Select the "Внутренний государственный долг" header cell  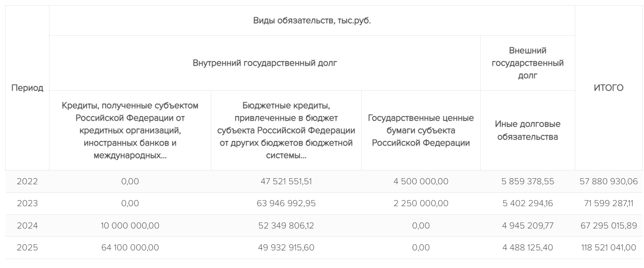tap(265, 63)
